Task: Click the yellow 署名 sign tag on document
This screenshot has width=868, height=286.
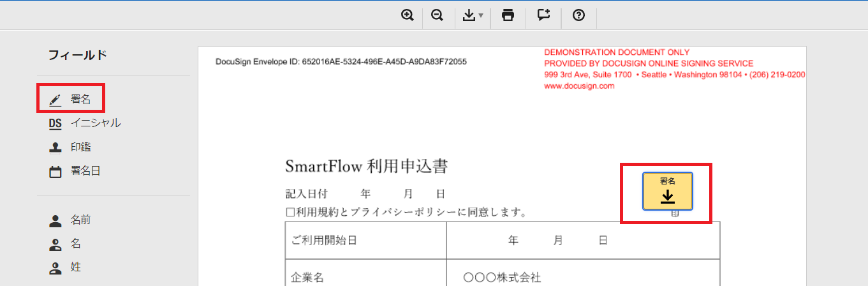Action: click(x=667, y=191)
